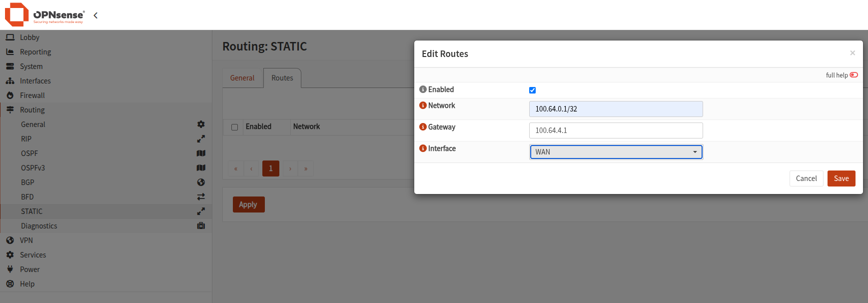
Task: Collapse the sidebar with the chevron
Action: tap(95, 15)
